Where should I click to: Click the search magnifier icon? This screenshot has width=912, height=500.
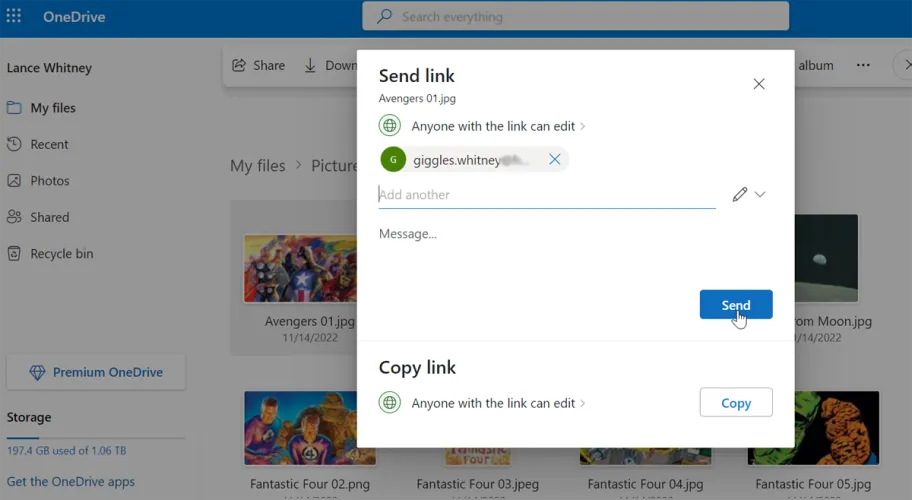click(384, 17)
